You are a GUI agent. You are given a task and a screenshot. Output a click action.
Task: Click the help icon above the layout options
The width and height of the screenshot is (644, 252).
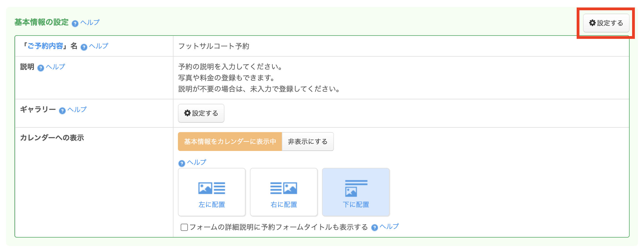click(x=182, y=163)
